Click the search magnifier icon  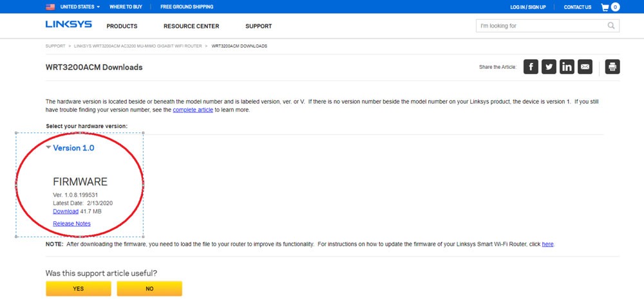pyautogui.click(x=611, y=26)
